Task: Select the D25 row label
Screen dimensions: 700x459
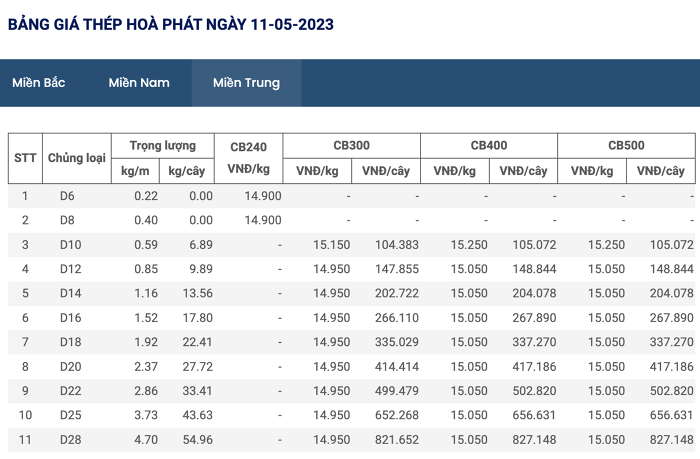Action: 71,415
